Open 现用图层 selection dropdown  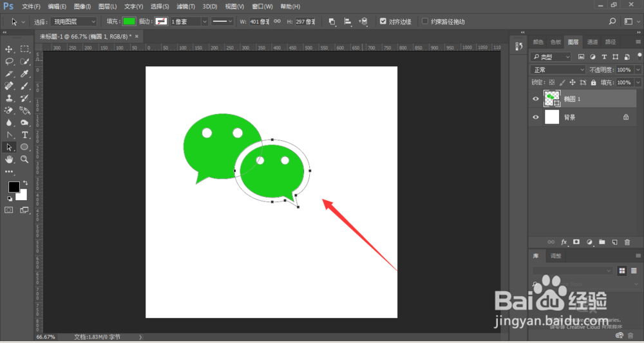pyautogui.click(x=74, y=22)
